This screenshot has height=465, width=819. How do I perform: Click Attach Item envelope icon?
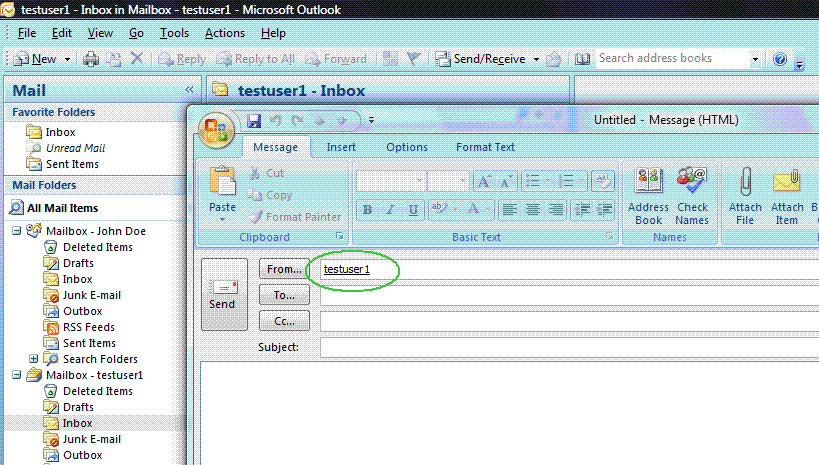pos(787,196)
